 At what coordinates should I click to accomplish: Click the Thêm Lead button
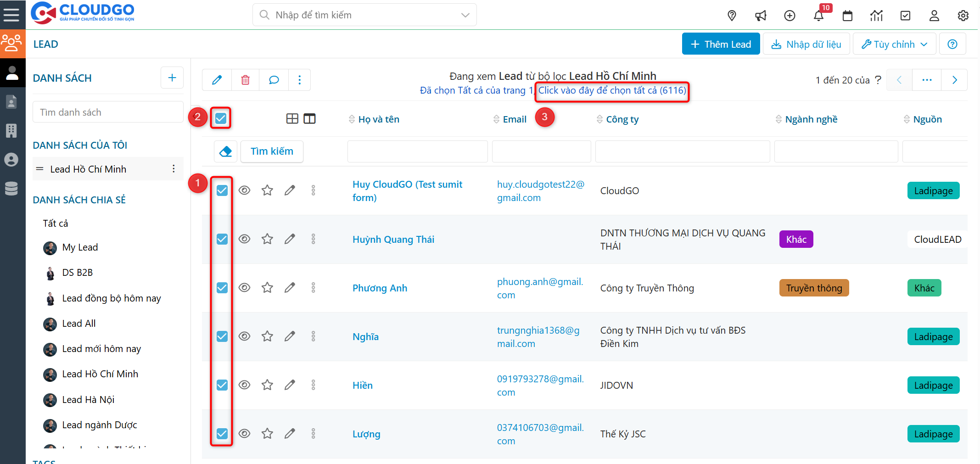click(x=721, y=44)
